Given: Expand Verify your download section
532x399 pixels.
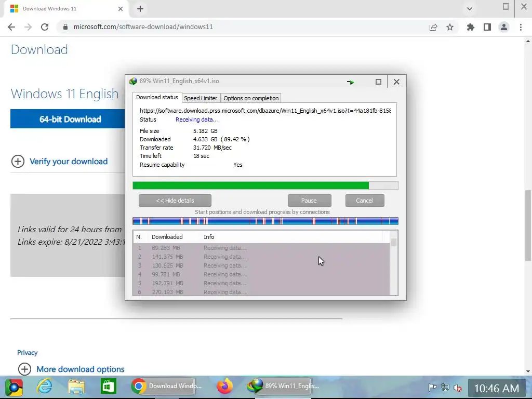Looking at the screenshot, I should (x=59, y=162).
